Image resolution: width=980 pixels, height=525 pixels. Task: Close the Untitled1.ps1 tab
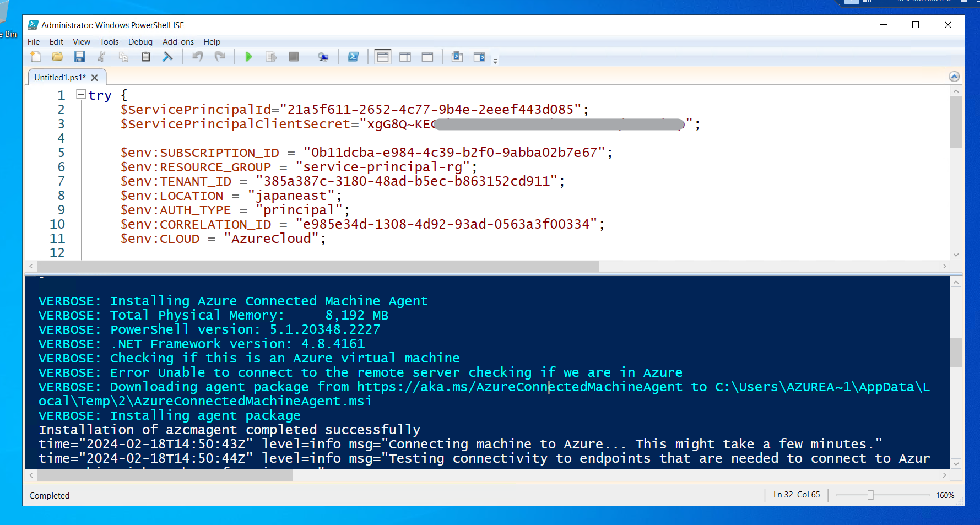pyautogui.click(x=95, y=78)
